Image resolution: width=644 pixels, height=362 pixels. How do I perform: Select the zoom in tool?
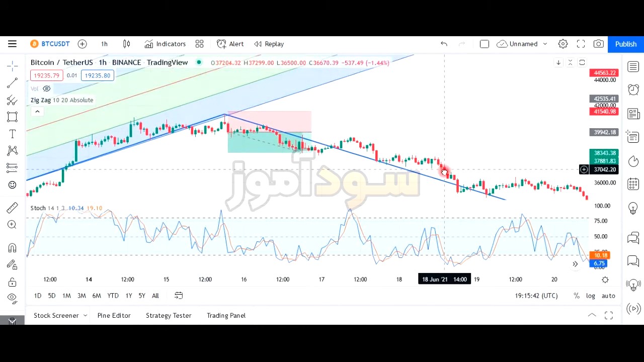(x=13, y=225)
